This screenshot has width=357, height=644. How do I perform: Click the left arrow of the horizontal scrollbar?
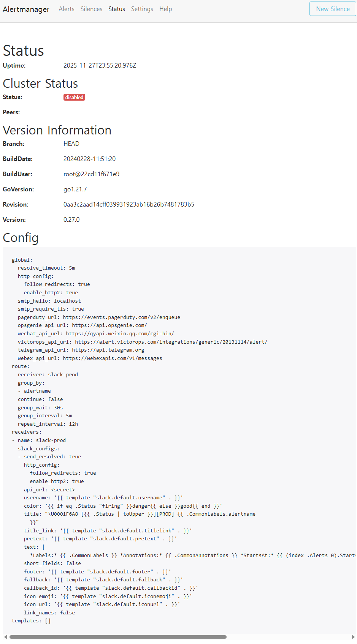[3, 637]
